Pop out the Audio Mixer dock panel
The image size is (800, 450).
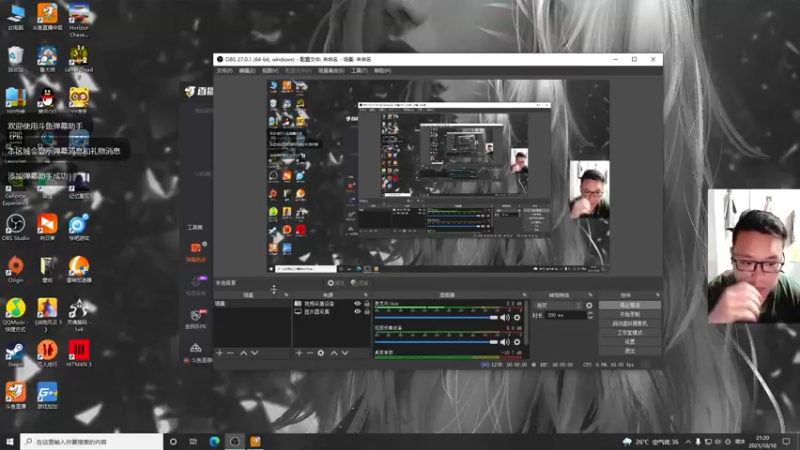pyautogui.click(x=524, y=295)
